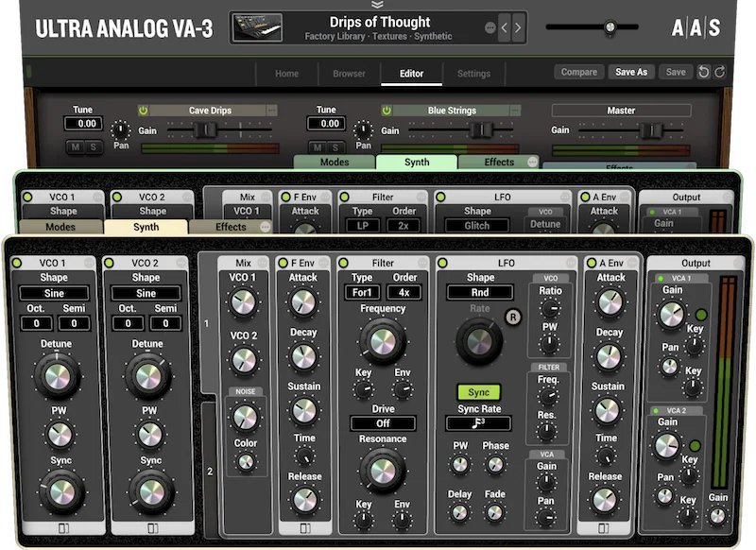Image resolution: width=756 pixels, height=550 pixels.
Task: Open back-layer Filter Type LP selector
Action: click(x=363, y=225)
